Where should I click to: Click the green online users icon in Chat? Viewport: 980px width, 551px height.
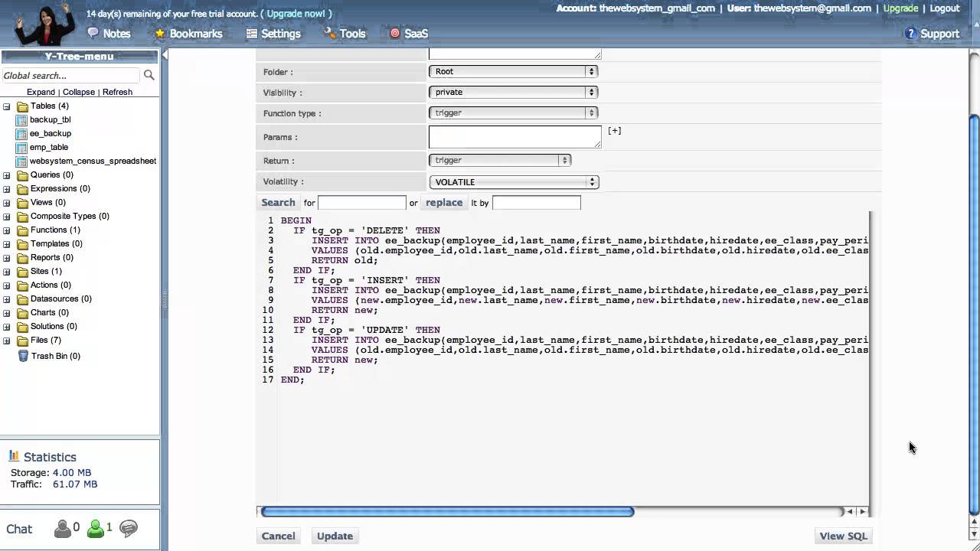(96, 528)
